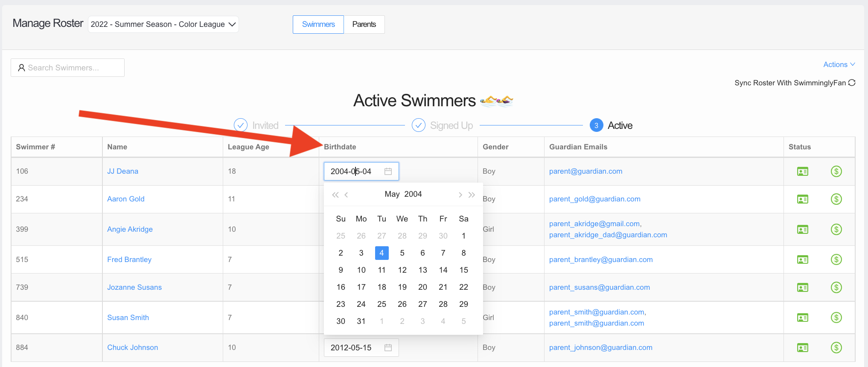Select April 25 greyed date in calendar

pos(341,236)
